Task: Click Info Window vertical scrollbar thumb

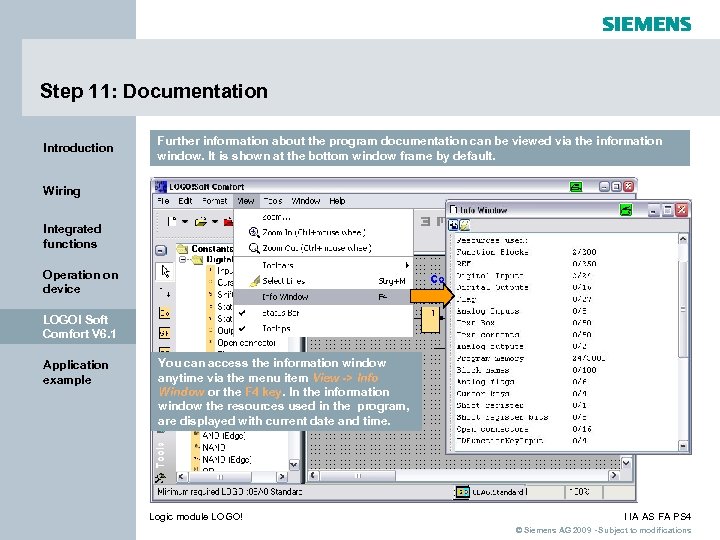Action: click(x=683, y=309)
